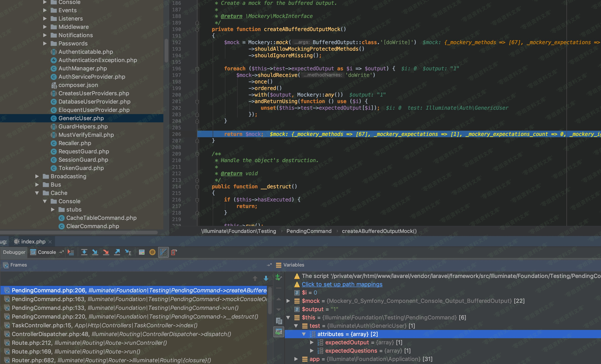Click the Force Step Into red arrow
The image size is (601, 364).
point(106,252)
